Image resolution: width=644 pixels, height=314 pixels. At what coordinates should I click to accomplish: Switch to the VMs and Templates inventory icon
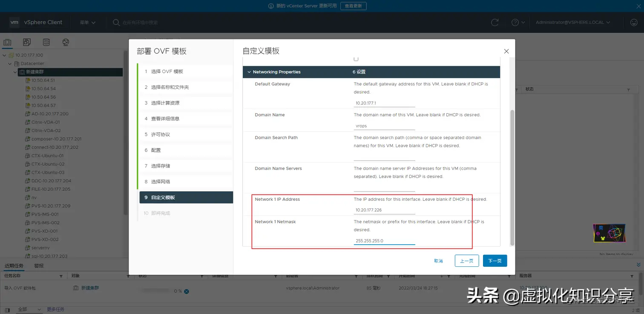pyautogui.click(x=26, y=42)
